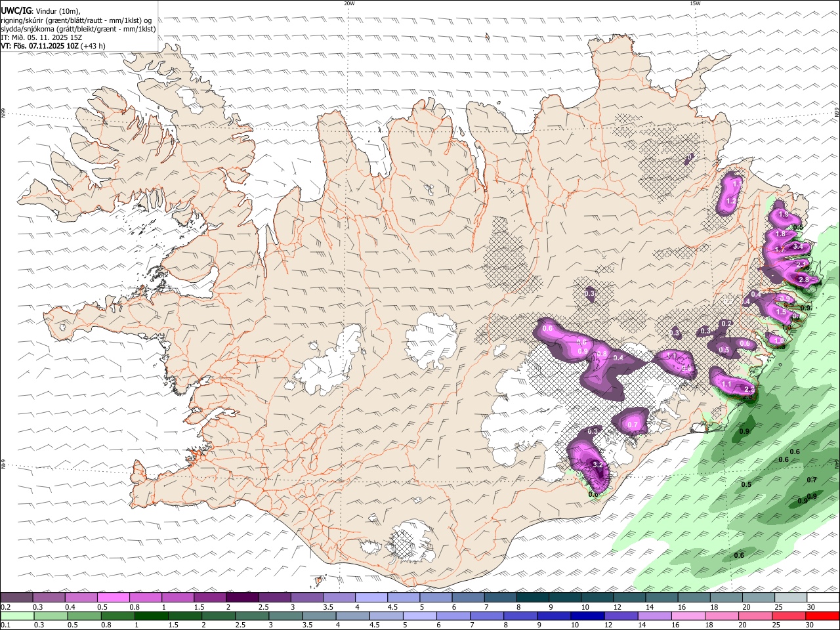Viewport: 840px width, 630px height.
Task: Select the 3.4 snowfall value on the east coast
Action: tap(798, 247)
